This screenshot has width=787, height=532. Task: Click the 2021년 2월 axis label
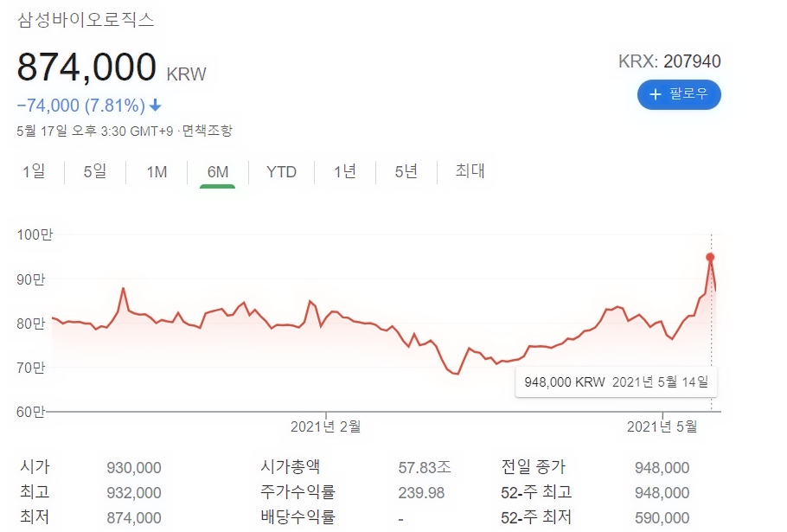pyautogui.click(x=326, y=426)
